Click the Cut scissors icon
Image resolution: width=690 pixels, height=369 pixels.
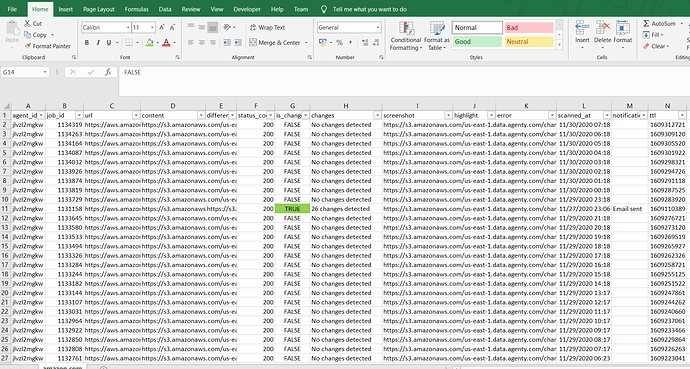click(x=27, y=23)
